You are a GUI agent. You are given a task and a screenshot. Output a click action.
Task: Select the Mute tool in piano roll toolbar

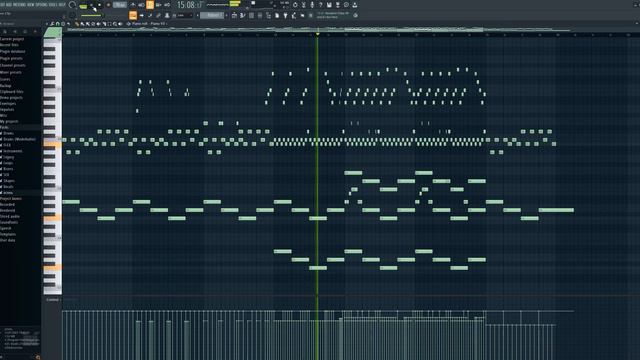pyautogui.click(x=98, y=24)
